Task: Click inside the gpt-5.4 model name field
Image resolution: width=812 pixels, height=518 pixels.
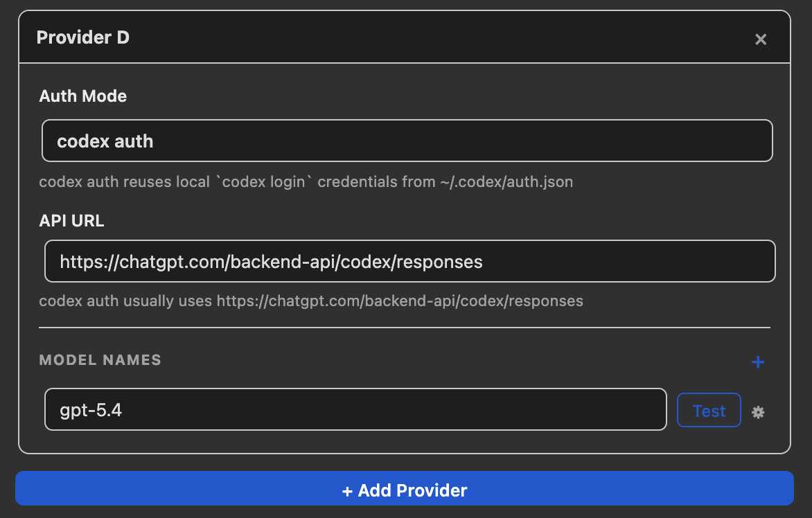Action: click(355, 409)
